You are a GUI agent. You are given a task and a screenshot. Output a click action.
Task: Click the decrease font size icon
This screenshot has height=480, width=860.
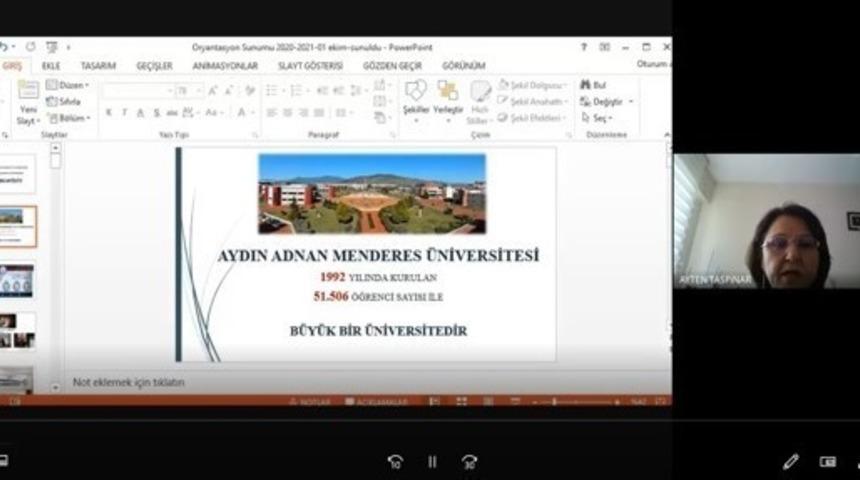tap(229, 91)
